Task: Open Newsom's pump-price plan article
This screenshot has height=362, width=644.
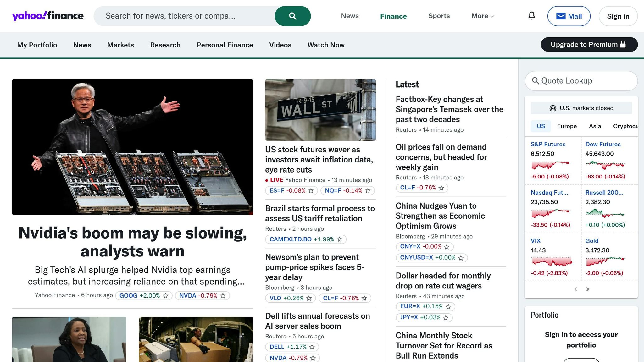Action: click(x=315, y=267)
